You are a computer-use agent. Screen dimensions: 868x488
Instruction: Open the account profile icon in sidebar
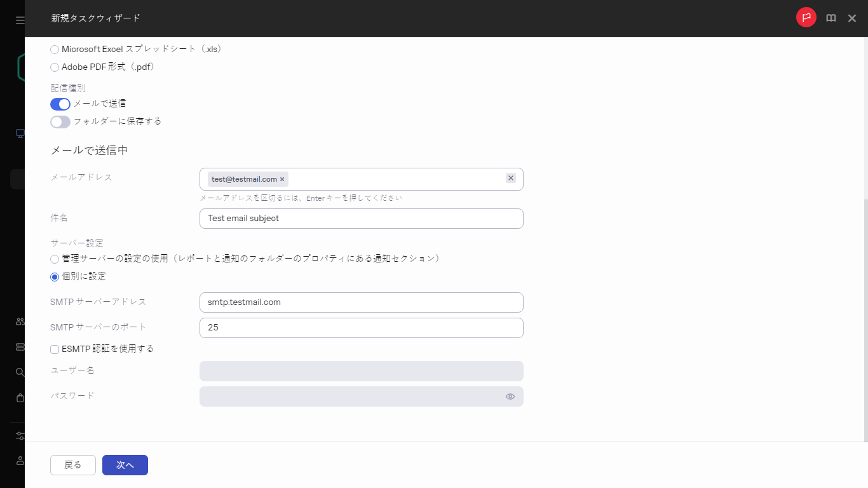[18, 461]
